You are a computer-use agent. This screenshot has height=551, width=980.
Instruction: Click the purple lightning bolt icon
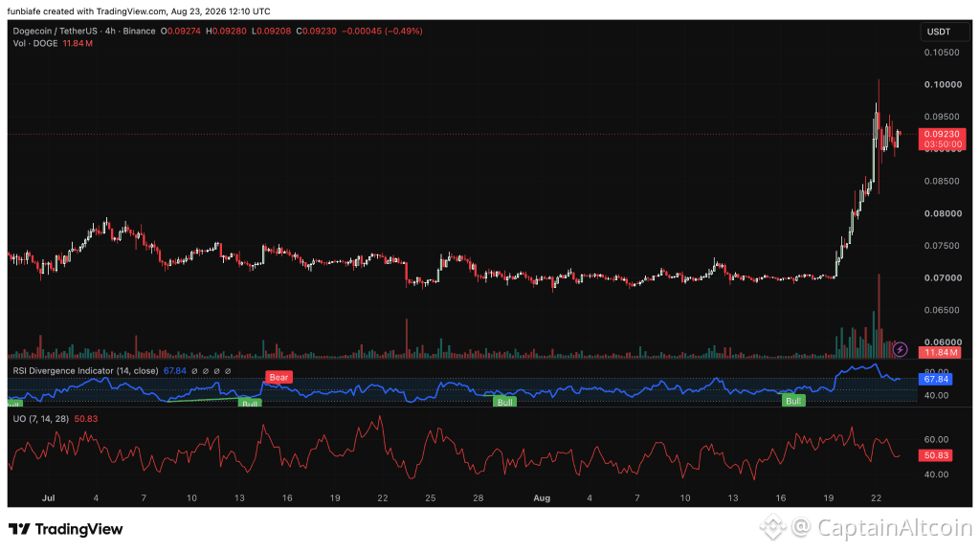(900, 349)
